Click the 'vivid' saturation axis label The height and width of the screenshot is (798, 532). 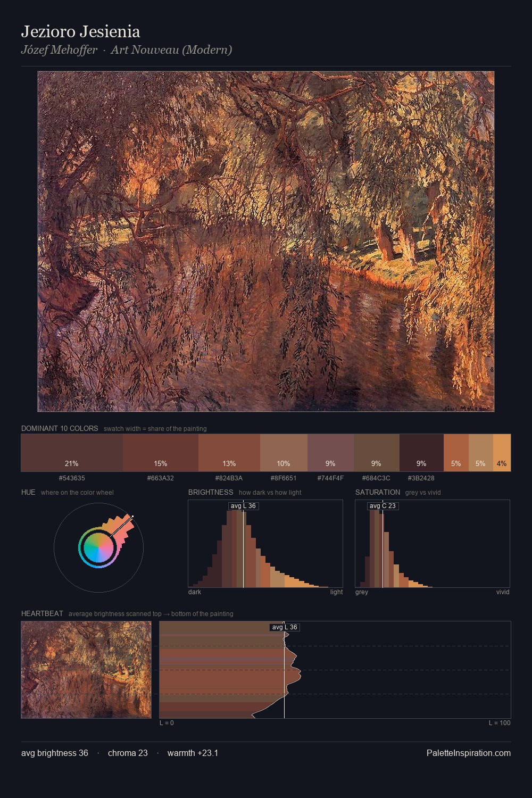click(503, 592)
